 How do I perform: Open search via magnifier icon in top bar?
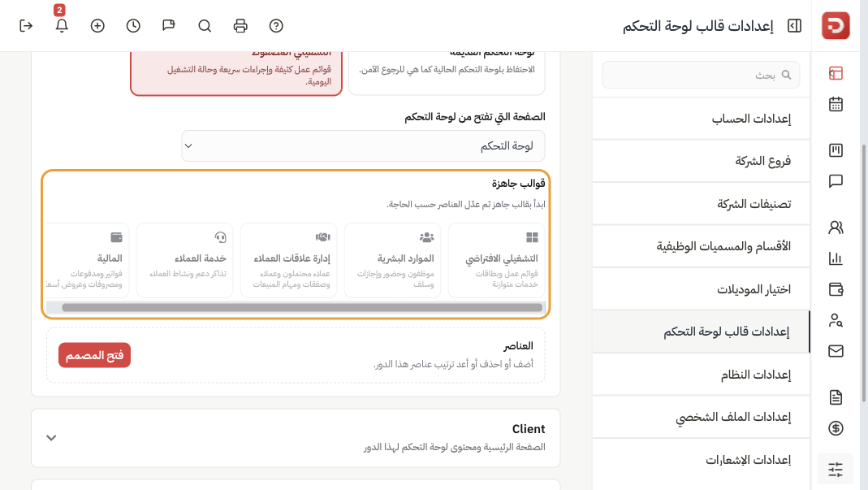(x=205, y=25)
